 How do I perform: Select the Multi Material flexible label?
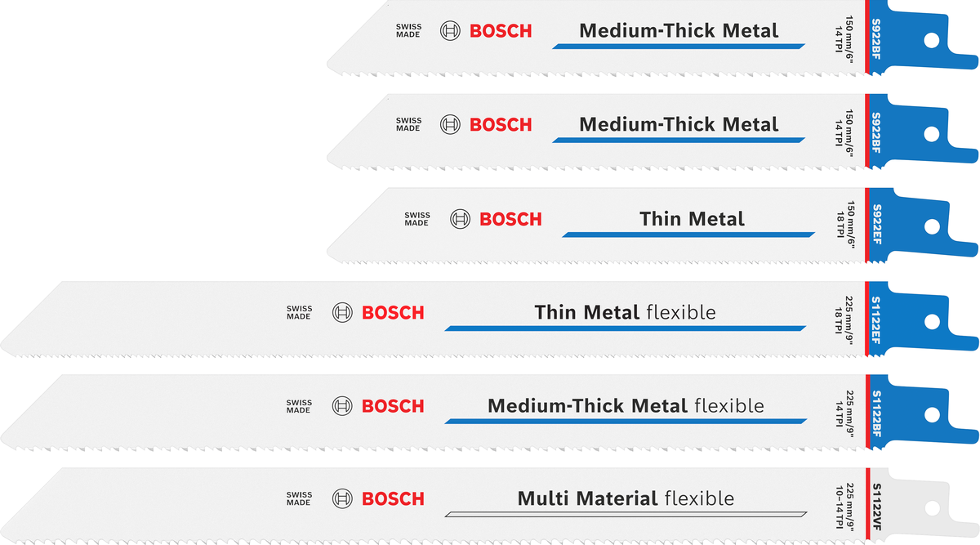[626, 498]
